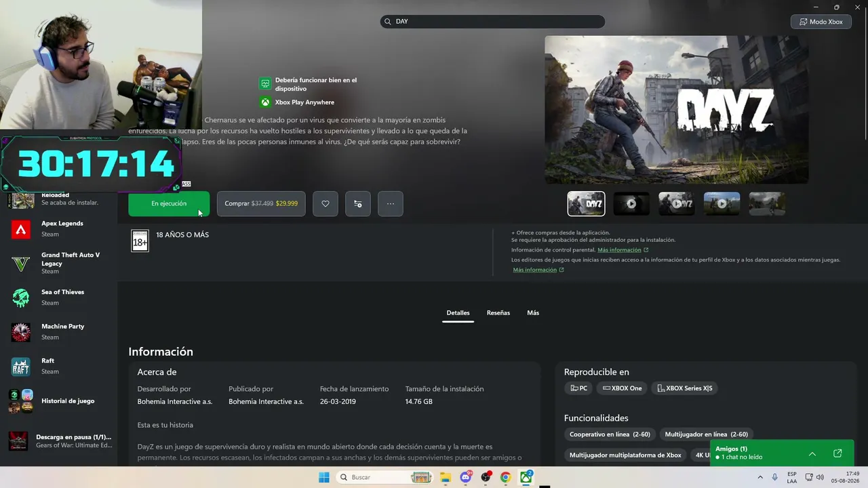Click Bohemia Interactive a.s. under Desarrollado por
Screen dimensions: 868x488
coord(175,402)
